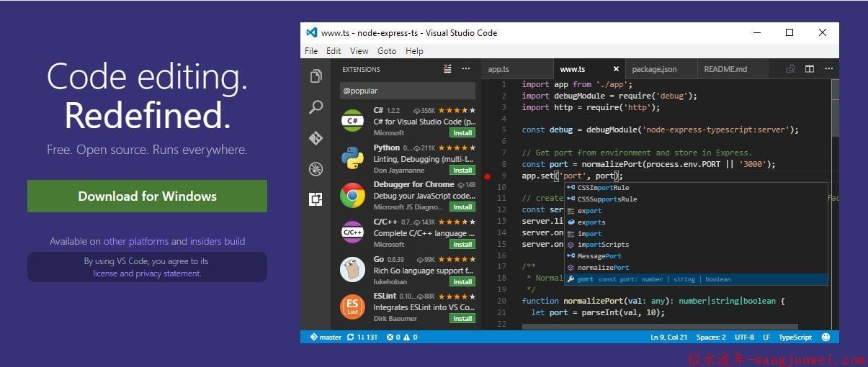The image size is (868, 367).
Task: Select the importScripts suggestion
Action: 697,245
